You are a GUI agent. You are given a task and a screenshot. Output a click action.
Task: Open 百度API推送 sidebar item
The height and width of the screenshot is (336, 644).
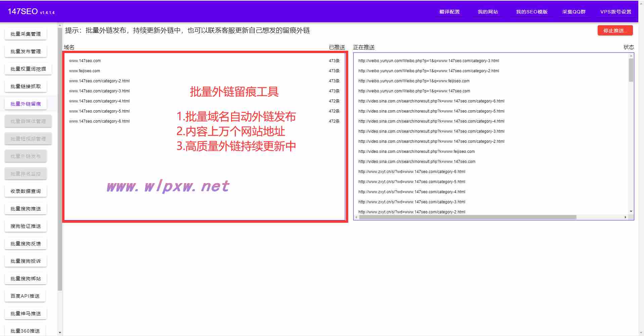coord(25,296)
